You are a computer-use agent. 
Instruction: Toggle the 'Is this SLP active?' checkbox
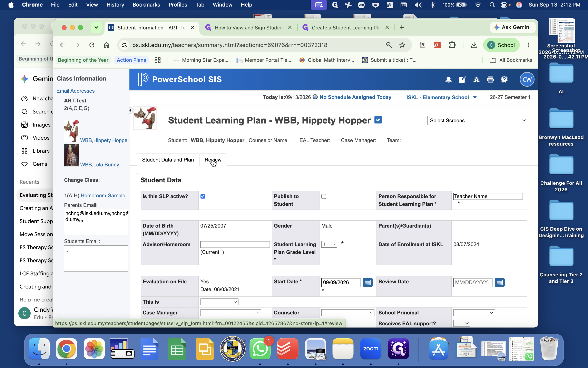coord(203,196)
